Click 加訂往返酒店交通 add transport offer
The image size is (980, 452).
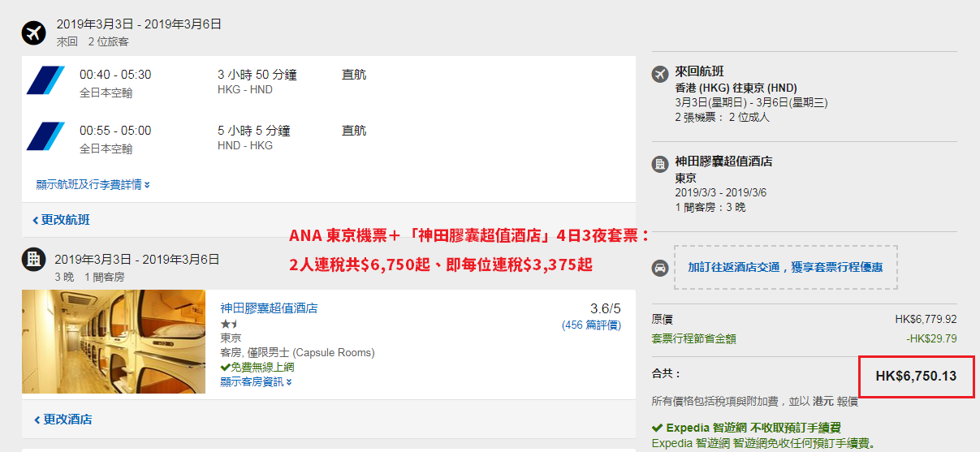(x=785, y=266)
